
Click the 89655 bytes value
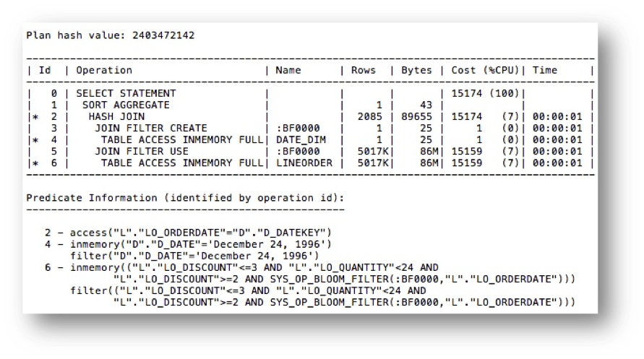[416, 116]
